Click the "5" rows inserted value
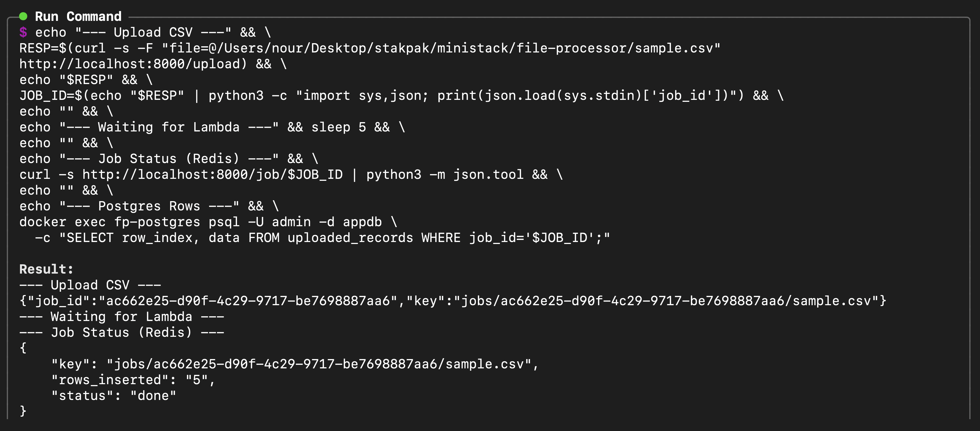This screenshot has width=980, height=431. pyautogui.click(x=196, y=380)
